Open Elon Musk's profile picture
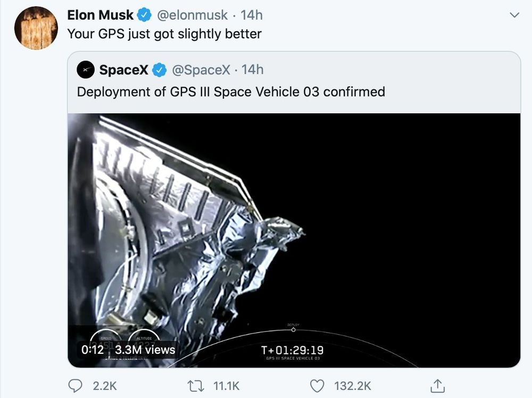The width and height of the screenshot is (532, 398). [36, 28]
